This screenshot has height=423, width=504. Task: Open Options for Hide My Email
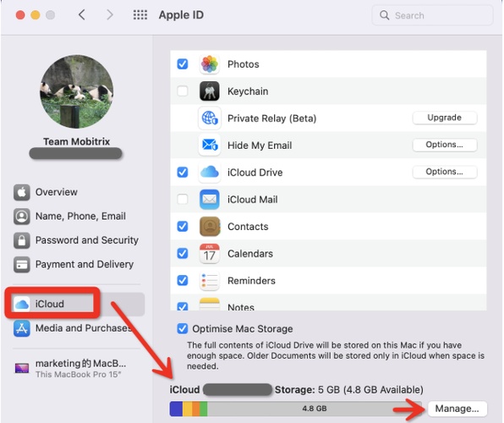click(x=445, y=145)
